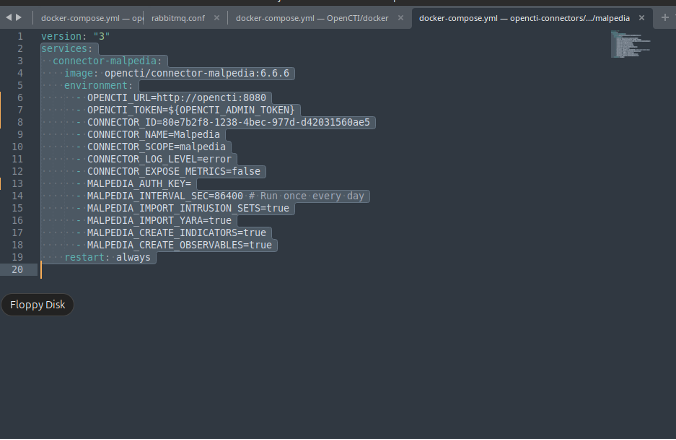Click CONNECTOR_NAME=Malpedia entry

153,134
